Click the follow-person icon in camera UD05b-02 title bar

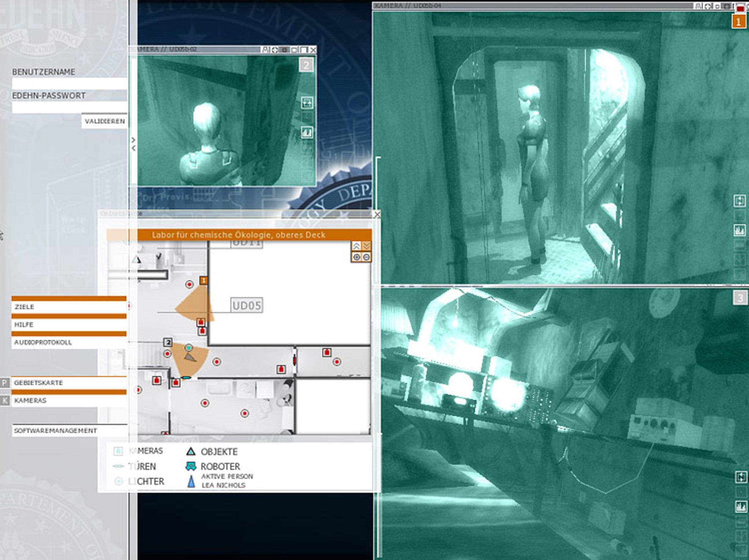[266, 49]
